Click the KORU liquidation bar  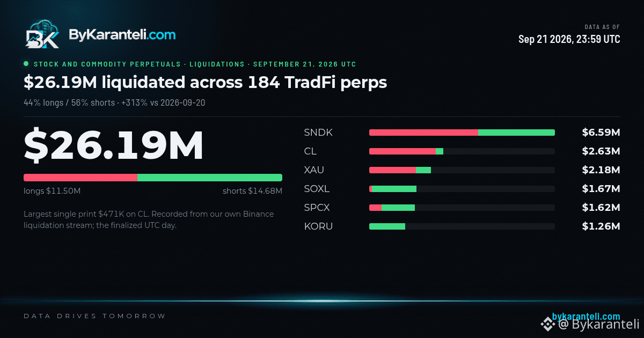pyautogui.click(x=462, y=226)
